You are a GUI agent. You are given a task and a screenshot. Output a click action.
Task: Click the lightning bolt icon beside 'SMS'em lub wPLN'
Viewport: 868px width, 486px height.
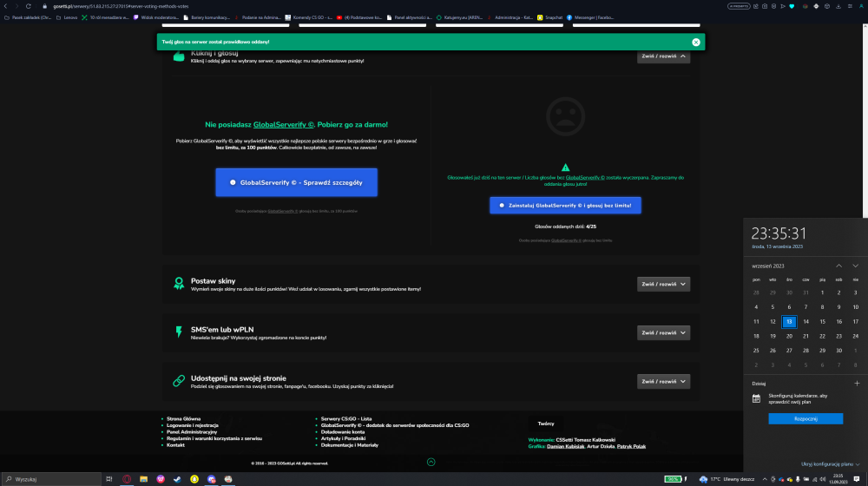[179, 332]
